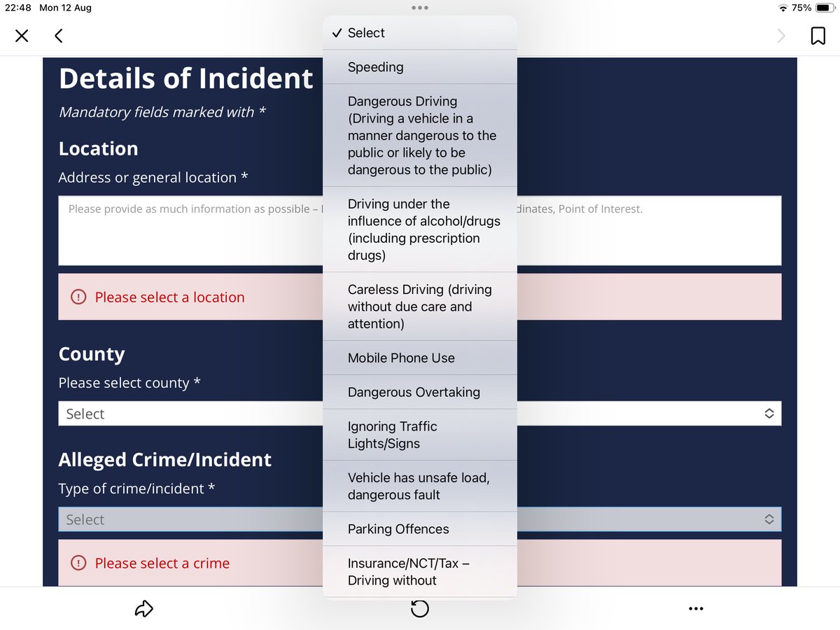Image resolution: width=840 pixels, height=630 pixels.
Task: Select 'Careless Driving' option
Action: click(420, 307)
